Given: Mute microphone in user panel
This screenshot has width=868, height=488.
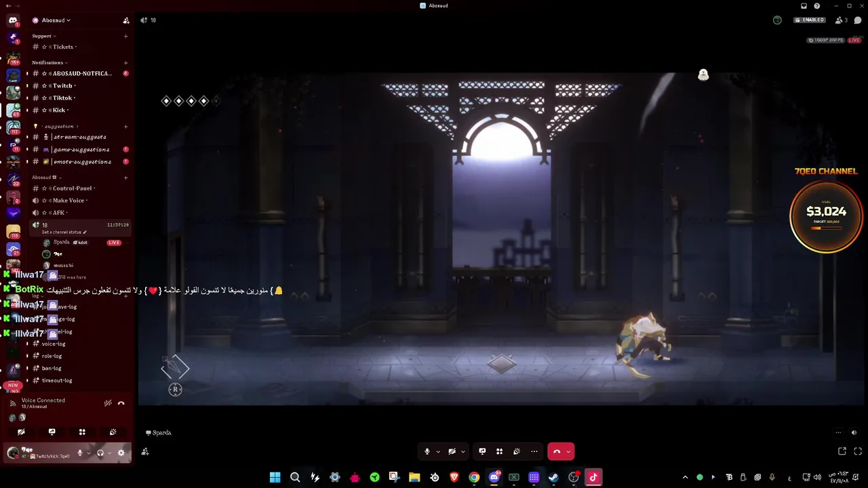Looking at the screenshot, I should [x=80, y=453].
